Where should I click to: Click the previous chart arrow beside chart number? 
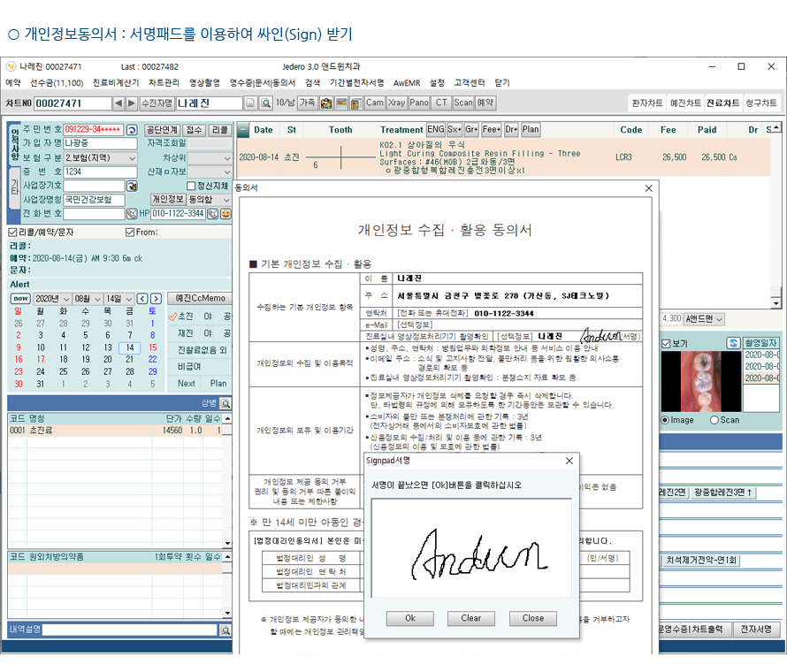[119, 103]
